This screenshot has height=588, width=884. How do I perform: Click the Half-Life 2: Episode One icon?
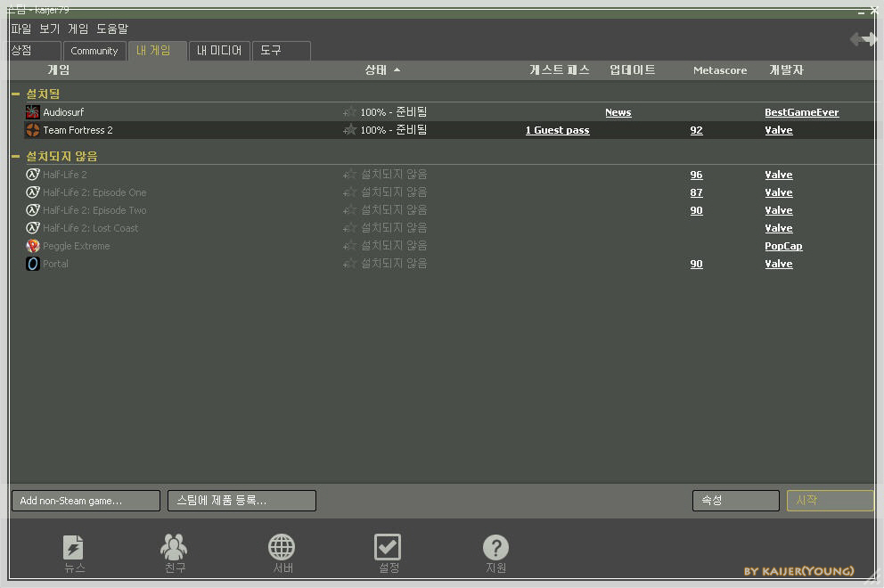point(33,192)
